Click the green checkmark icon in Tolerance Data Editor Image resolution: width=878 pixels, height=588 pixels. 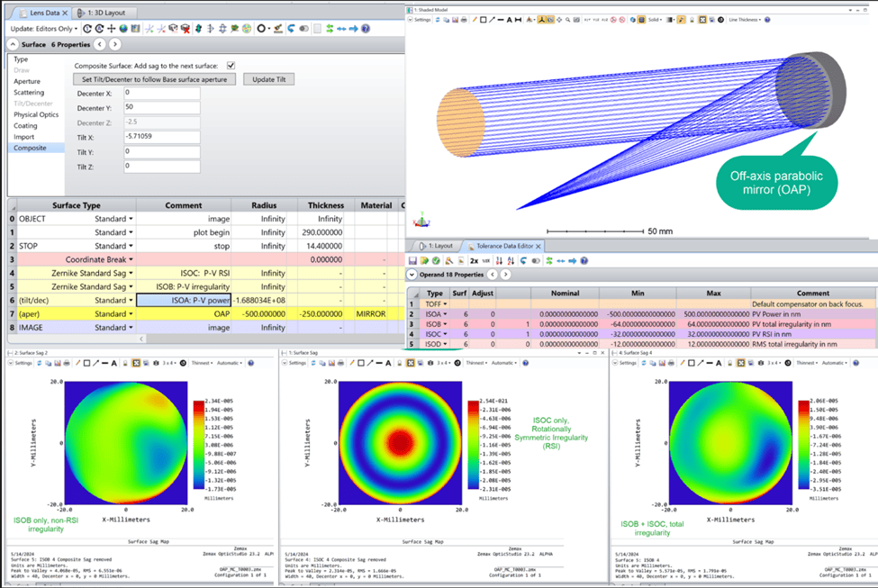pos(436,260)
